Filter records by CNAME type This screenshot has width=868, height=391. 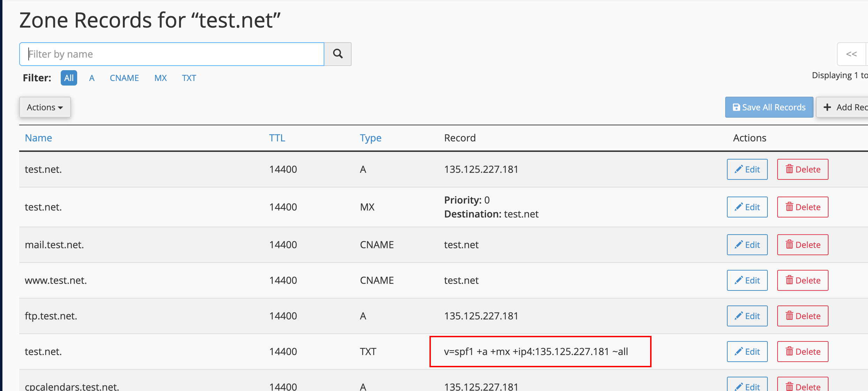point(124,78)
